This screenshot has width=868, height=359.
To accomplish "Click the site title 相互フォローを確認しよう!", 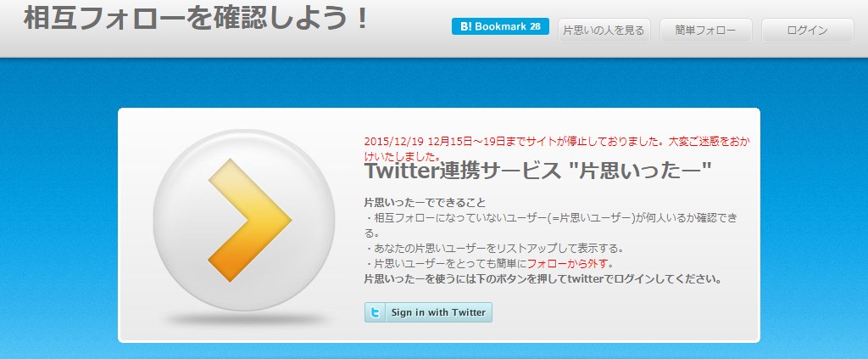I will 196,20.
